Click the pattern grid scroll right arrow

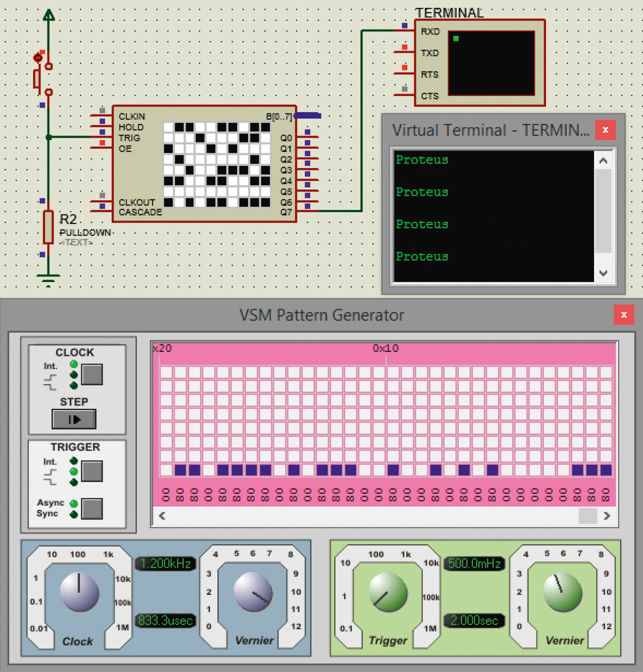(x=607, y=516)
